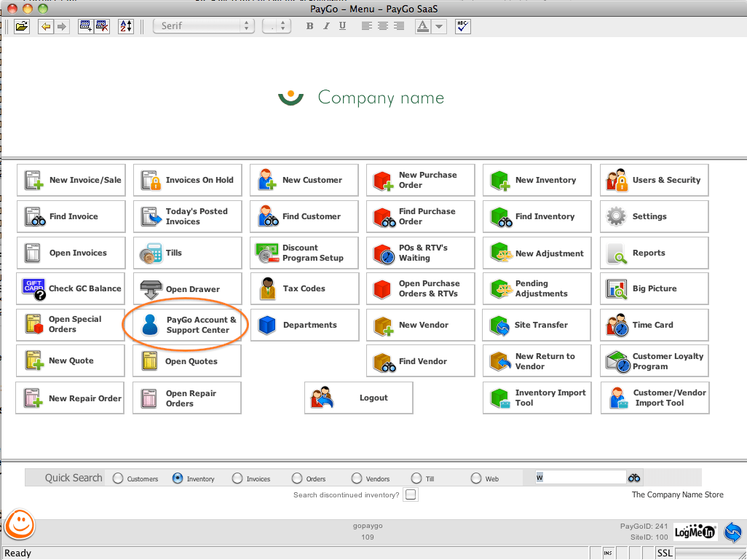Click the add record toolbar icon

point(86,26)
